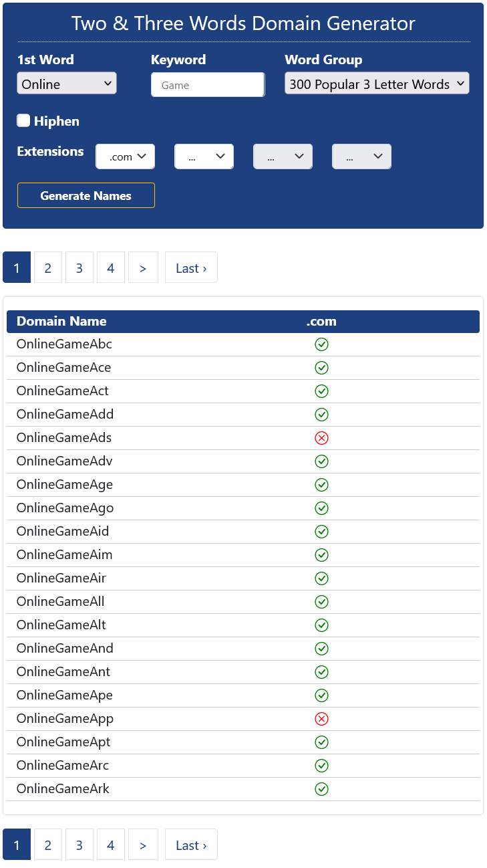Open the 1st Word dropdown

tap(67, 84)
